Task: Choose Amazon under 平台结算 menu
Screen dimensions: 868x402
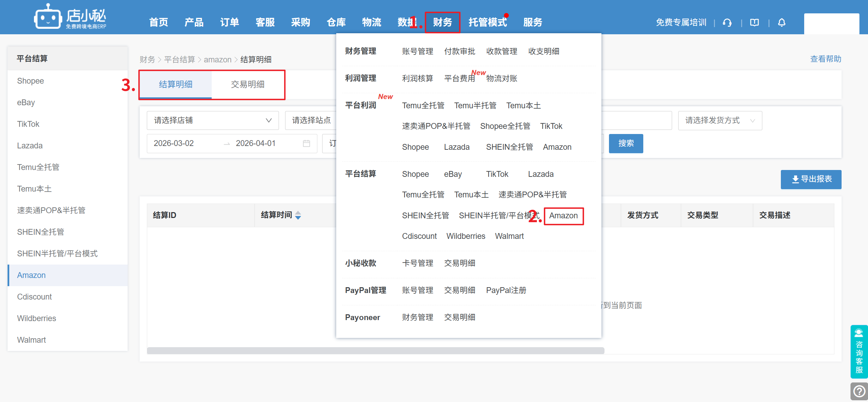Action: click(x=563, y=216)
